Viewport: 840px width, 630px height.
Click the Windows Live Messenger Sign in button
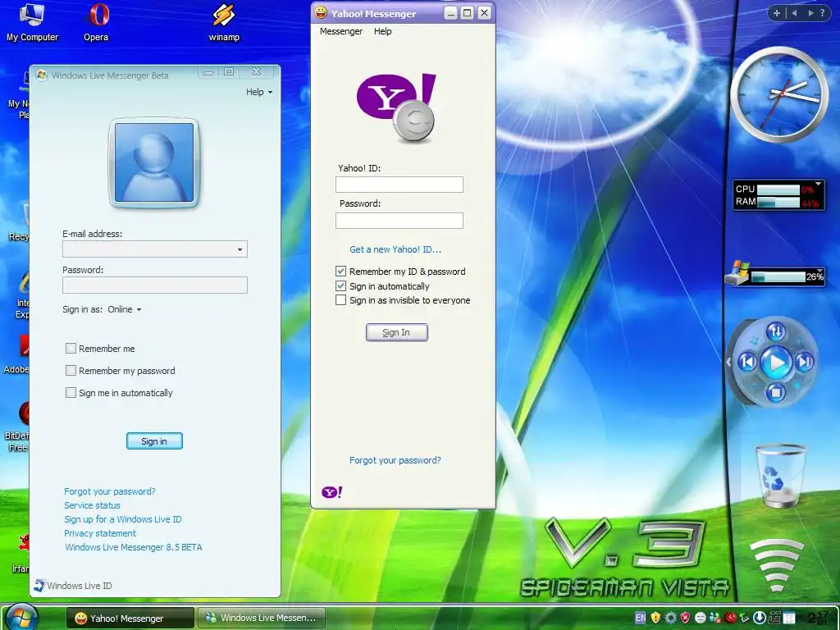point(154,441)
